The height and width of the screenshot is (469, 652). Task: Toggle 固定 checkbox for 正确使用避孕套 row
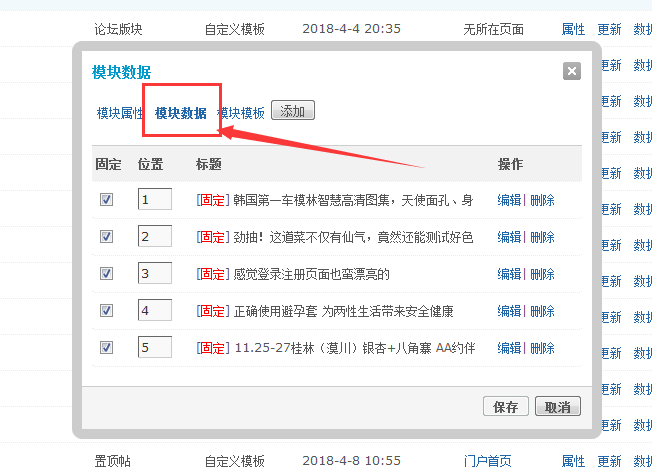[x=106, y=311]
